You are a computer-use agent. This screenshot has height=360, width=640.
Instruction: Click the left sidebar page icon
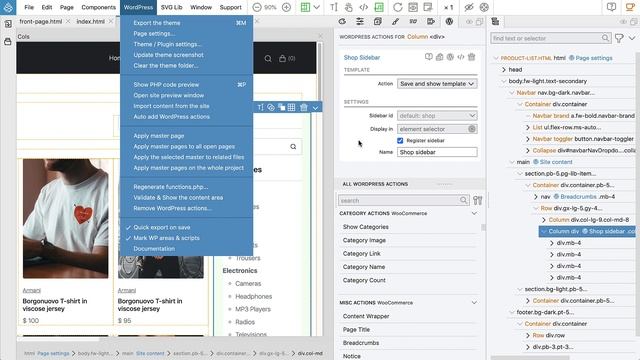[8, 24]
